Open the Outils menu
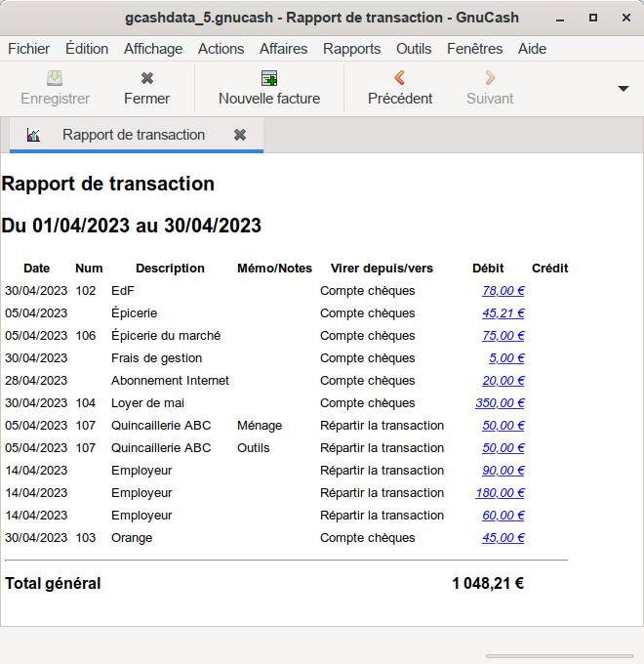Screen dimensions: 644x664 (x=414, y=49)
